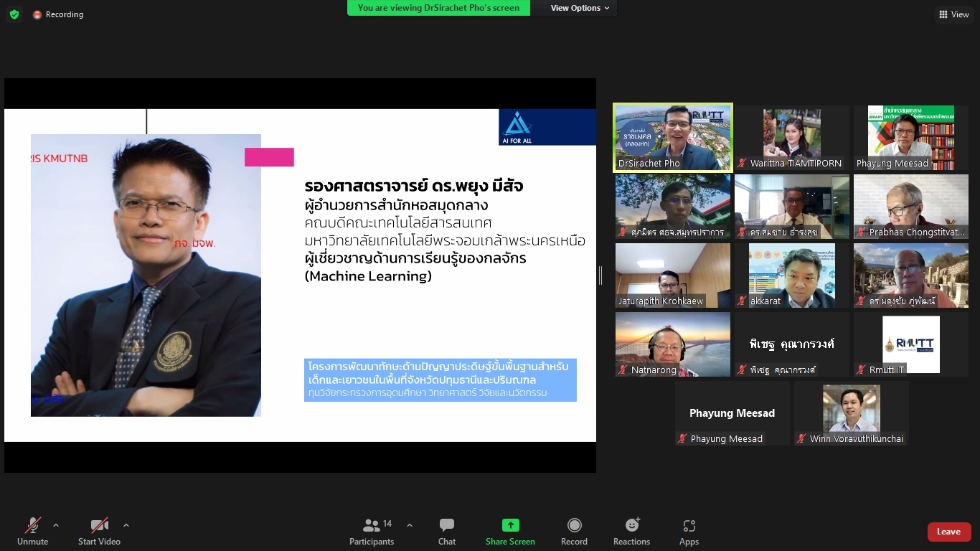The height and width of the screenshot is (551, 980).
Task: Open the Participants panel
Action: 372,532
